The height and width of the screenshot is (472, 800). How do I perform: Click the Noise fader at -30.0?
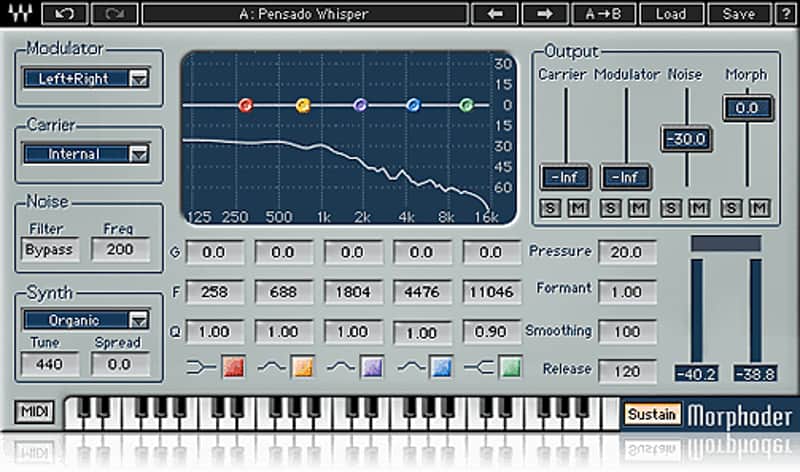click(x=686, y=139)
